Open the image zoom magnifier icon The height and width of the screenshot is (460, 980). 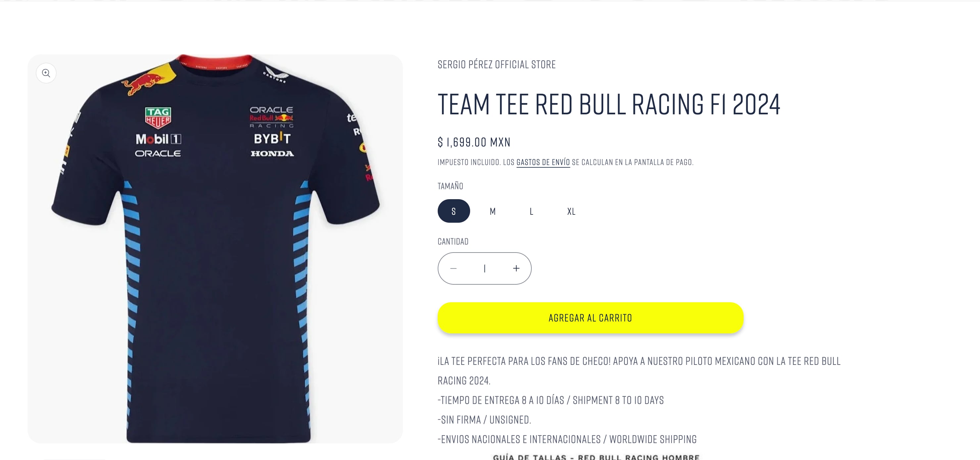pyautogui.click(x=46, y=73)
